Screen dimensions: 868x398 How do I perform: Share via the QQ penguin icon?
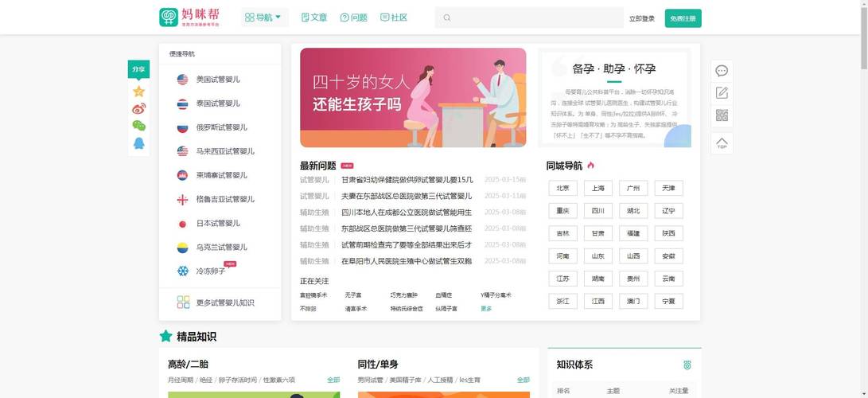139,142
